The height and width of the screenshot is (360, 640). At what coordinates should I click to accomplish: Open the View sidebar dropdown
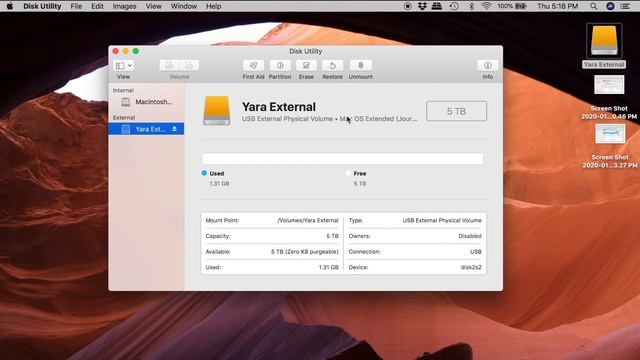[x=124, y=65]
